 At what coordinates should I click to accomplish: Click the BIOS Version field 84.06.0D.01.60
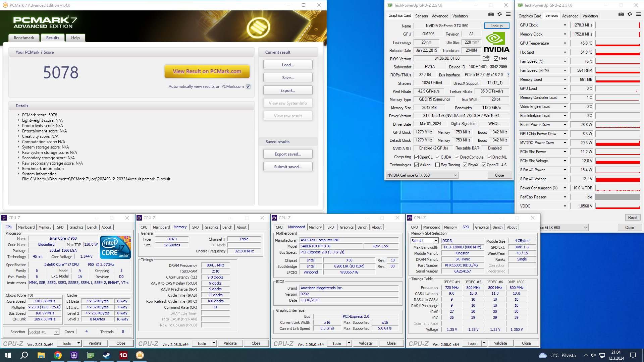pyautogui.click(x=447, y=58)
